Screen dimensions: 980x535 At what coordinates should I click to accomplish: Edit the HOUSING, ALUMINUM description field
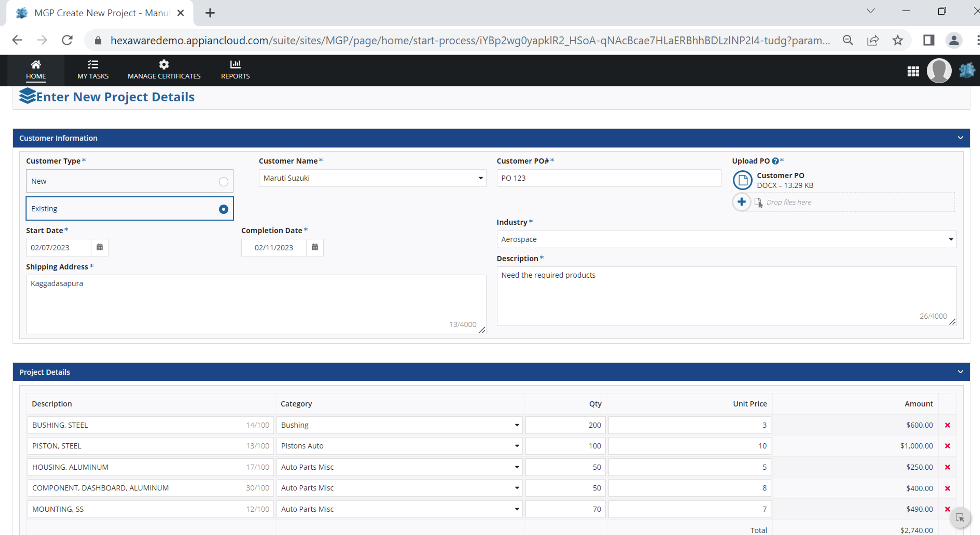(150, 467)
